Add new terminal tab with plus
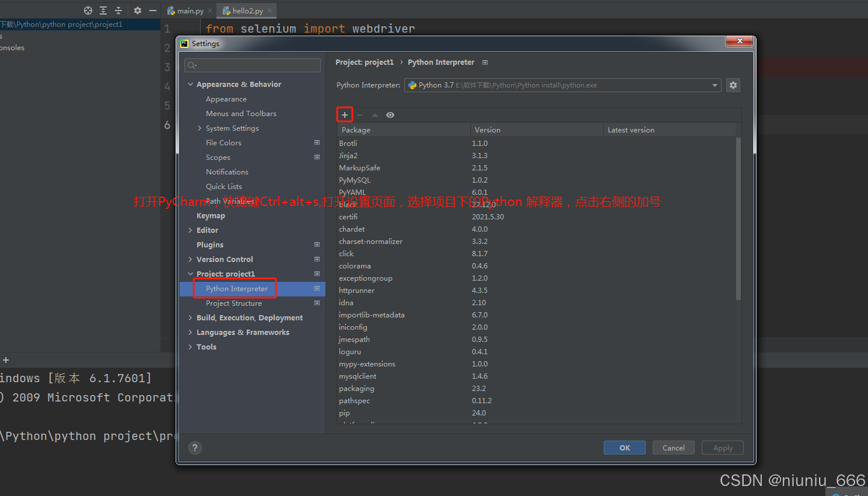The width and height of the screenshot is (868, 496). (6, 360)
